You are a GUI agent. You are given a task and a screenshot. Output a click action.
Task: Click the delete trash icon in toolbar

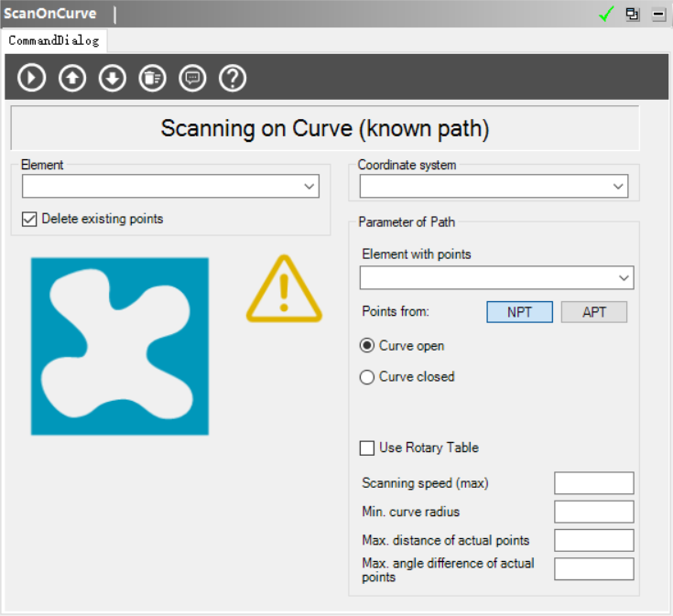(x=152, y=78)
